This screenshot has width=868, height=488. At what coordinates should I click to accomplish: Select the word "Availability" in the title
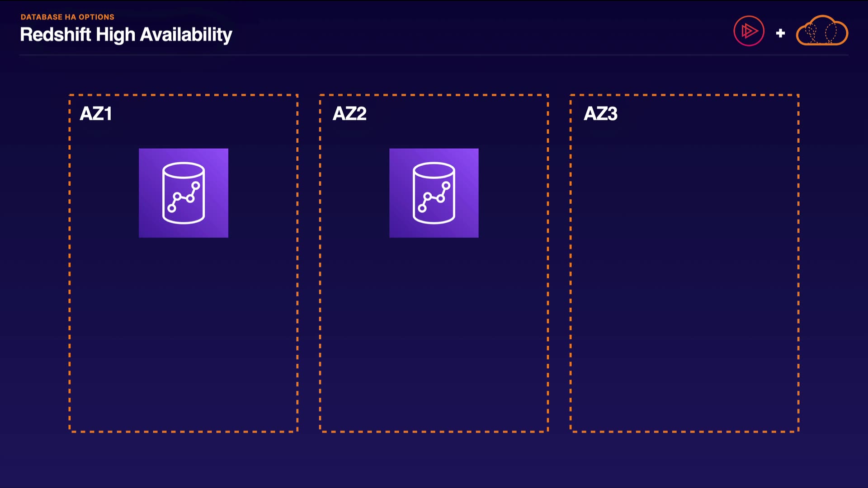click(186, 35)
